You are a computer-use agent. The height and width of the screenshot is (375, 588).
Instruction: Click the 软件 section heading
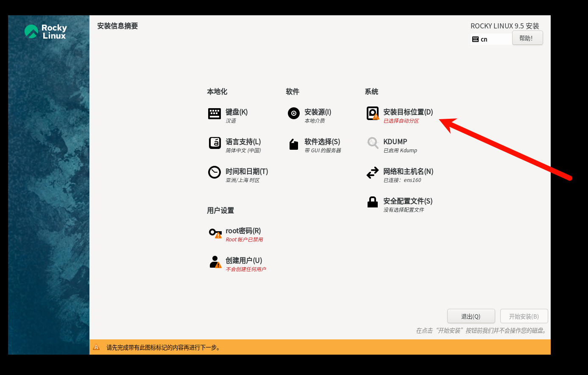click(293, 92)
